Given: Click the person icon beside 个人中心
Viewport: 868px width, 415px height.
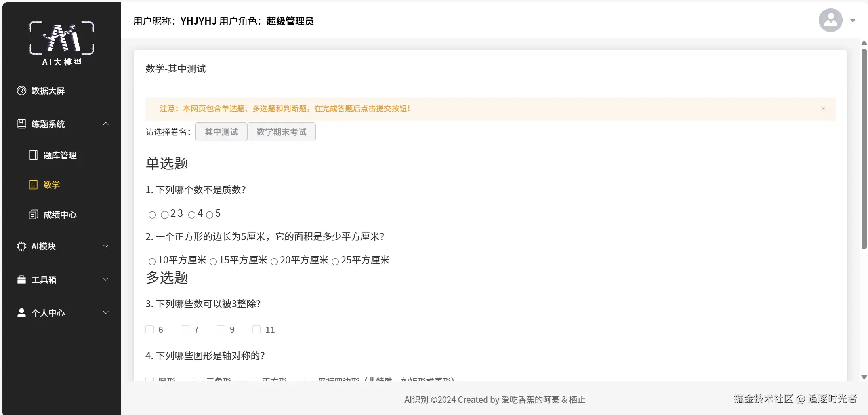Looking at the screenshot, I should (21, 313).
